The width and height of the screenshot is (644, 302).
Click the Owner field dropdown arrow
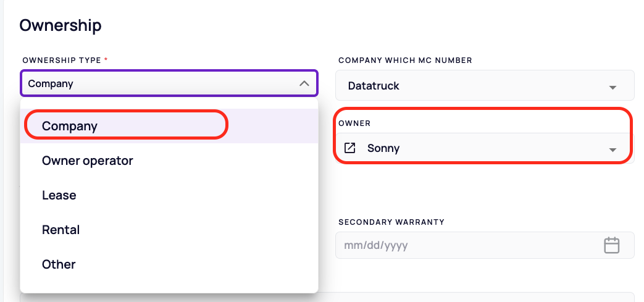point(613,150)
